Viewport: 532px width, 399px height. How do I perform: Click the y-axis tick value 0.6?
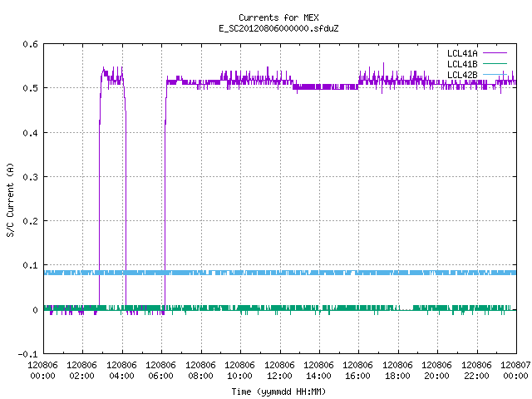31,44
